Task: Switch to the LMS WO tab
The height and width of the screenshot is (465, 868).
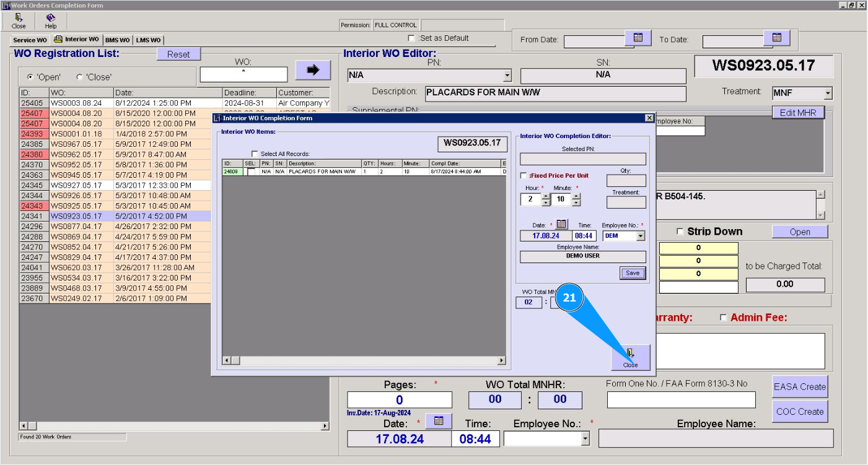Action: click(x=149, y=40)
